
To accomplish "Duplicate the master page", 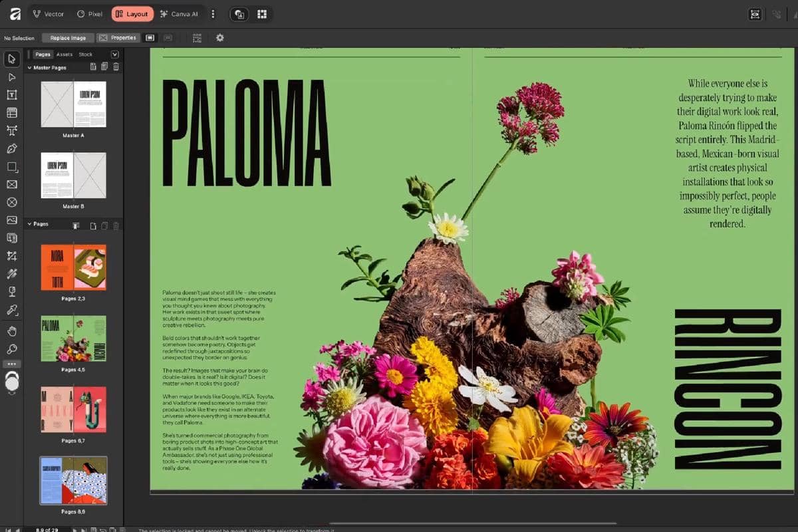I will pos(104,67).
